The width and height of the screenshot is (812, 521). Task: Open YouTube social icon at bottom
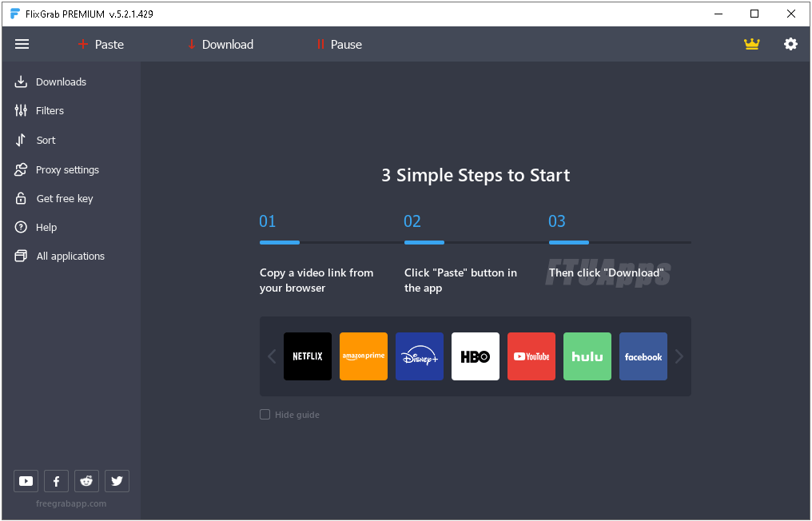click(26, 481)
